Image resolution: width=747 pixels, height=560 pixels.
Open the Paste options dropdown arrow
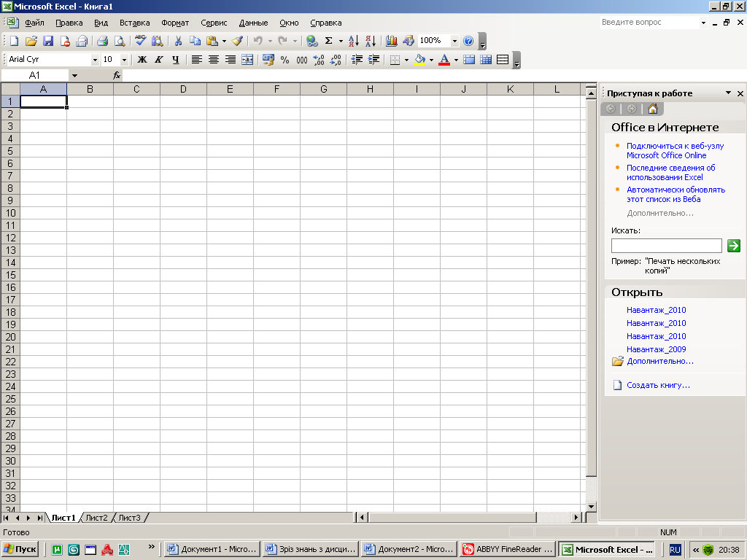coord(224,41)
